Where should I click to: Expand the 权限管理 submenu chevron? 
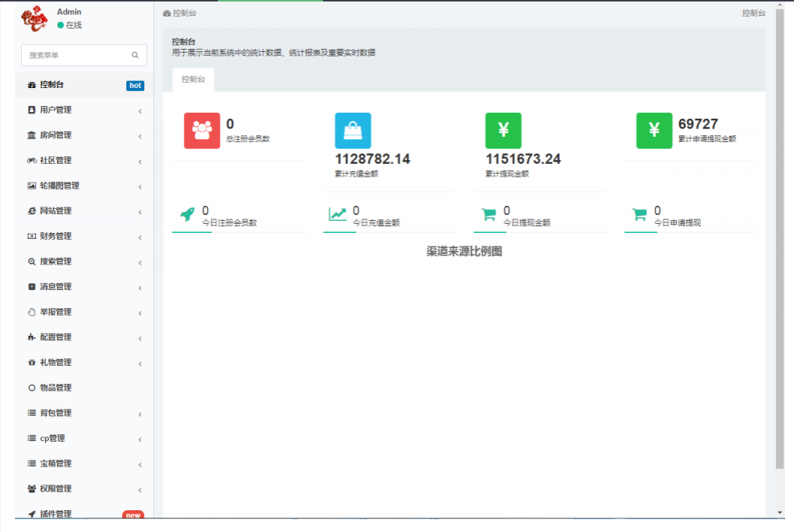click(140, 488)
